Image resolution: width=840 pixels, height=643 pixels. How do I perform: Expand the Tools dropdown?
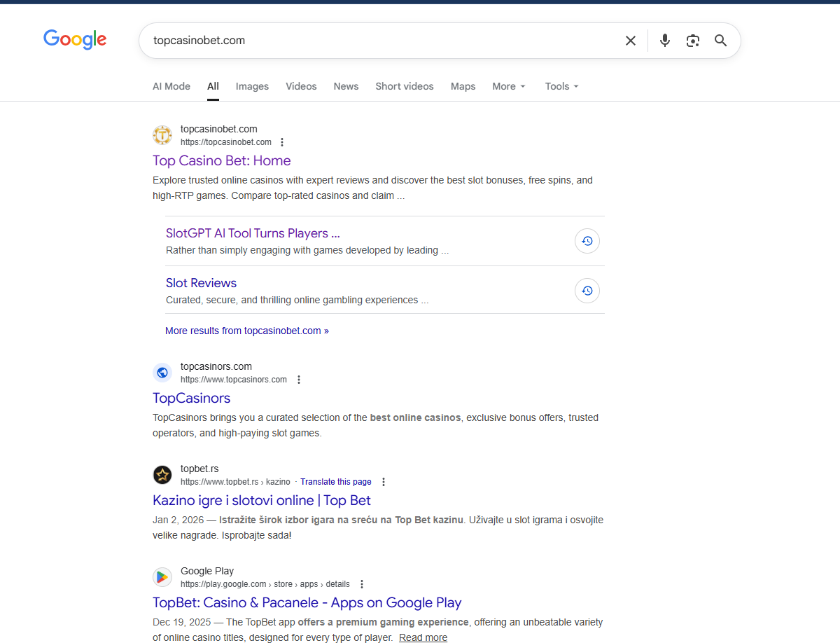tap(562, 86)
